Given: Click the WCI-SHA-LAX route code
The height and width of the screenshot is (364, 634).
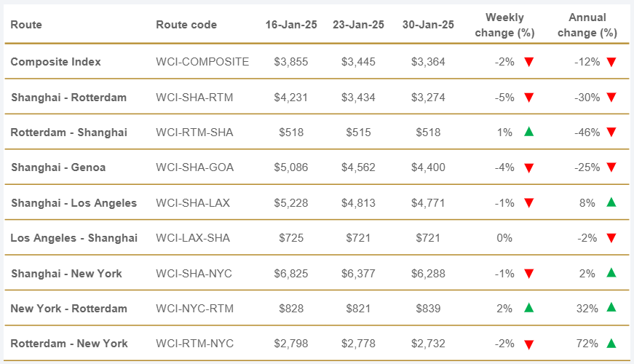Looking at the screenshot, I should pos(193,203).
